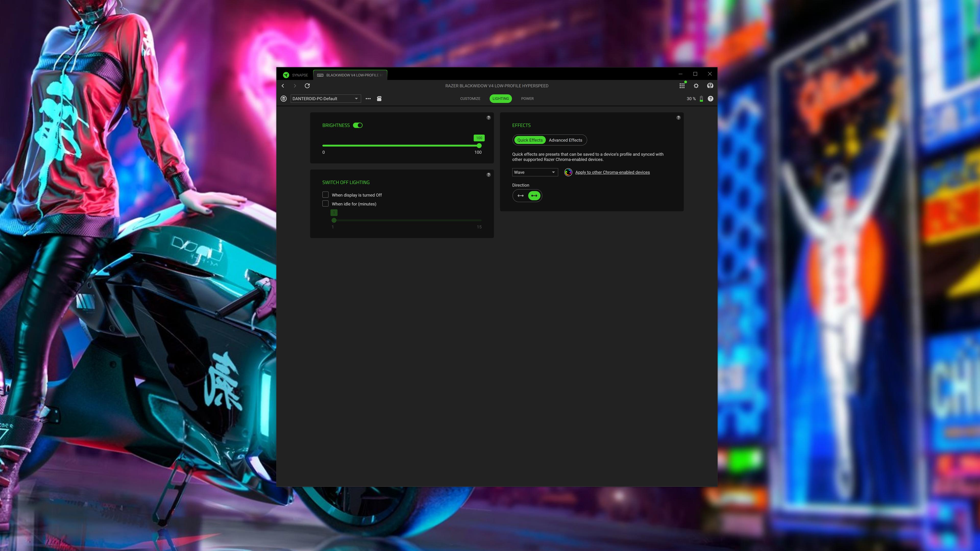Select the Advanced Effects button
980x551 pixels.
pyautogui.click(x=565, y=140)
